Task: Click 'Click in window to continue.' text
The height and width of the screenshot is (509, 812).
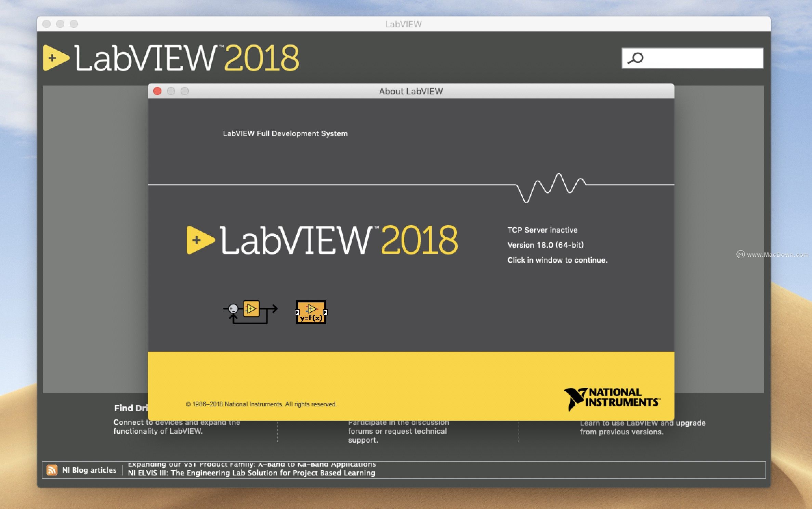Action: click(558, 260)
